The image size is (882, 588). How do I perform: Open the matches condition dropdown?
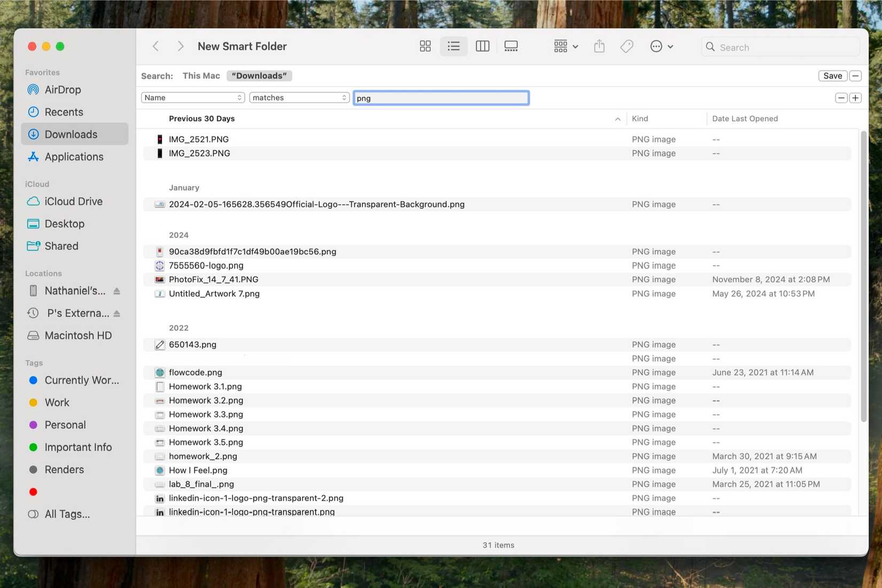click(299, 97)
